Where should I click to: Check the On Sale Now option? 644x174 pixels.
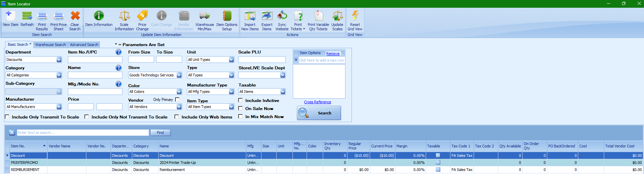click(241, 108)
